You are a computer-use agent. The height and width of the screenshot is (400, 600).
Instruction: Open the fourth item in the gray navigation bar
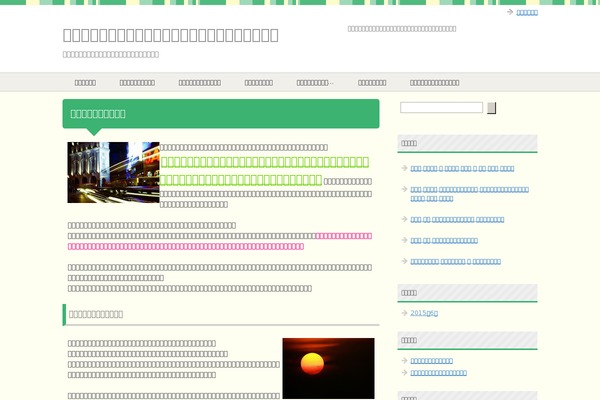click(259, 83)
